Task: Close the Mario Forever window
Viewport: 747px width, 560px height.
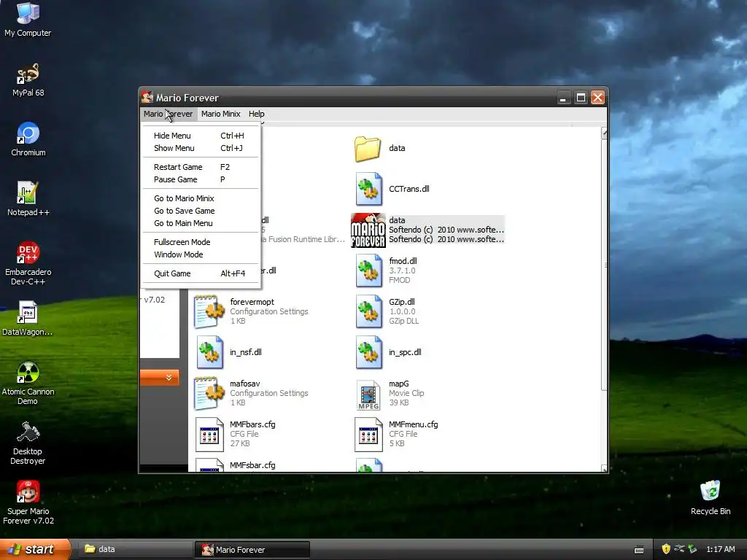Action: click(x=598, y=98)
